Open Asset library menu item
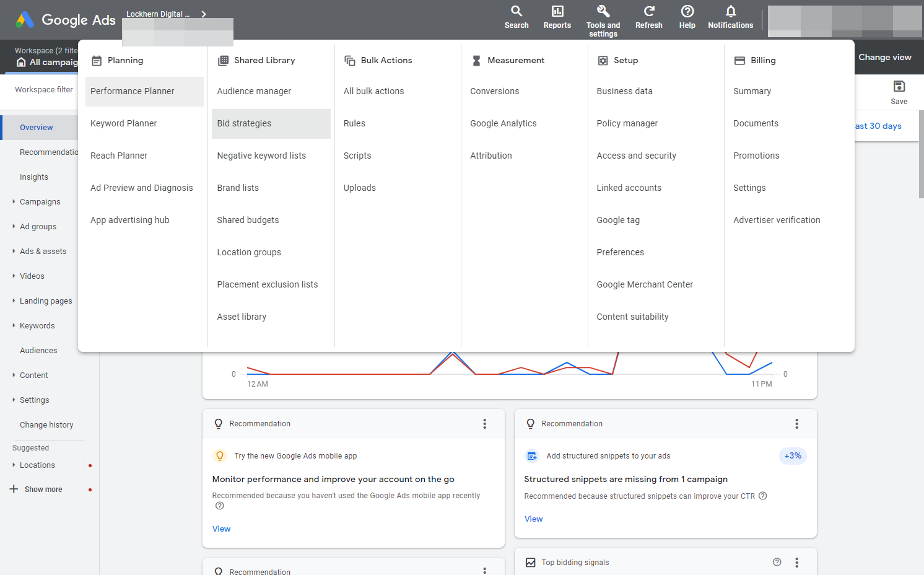The image size is (924, 575). point(242,317)
